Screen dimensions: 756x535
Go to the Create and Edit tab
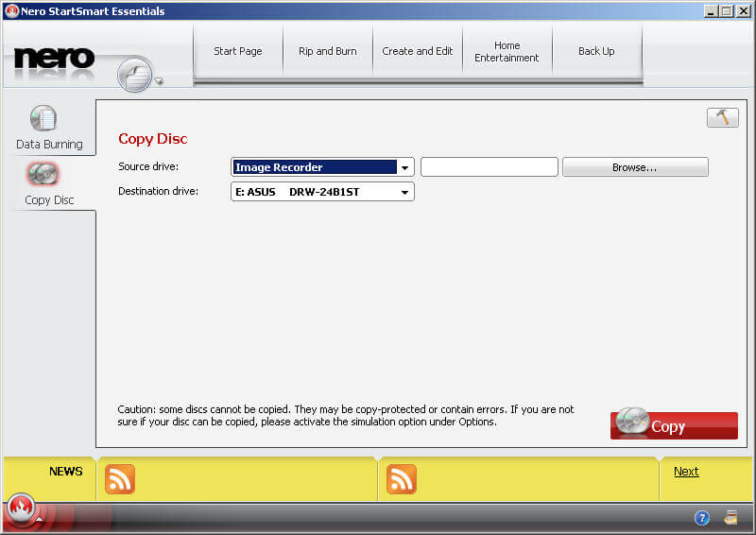[418, 51]
